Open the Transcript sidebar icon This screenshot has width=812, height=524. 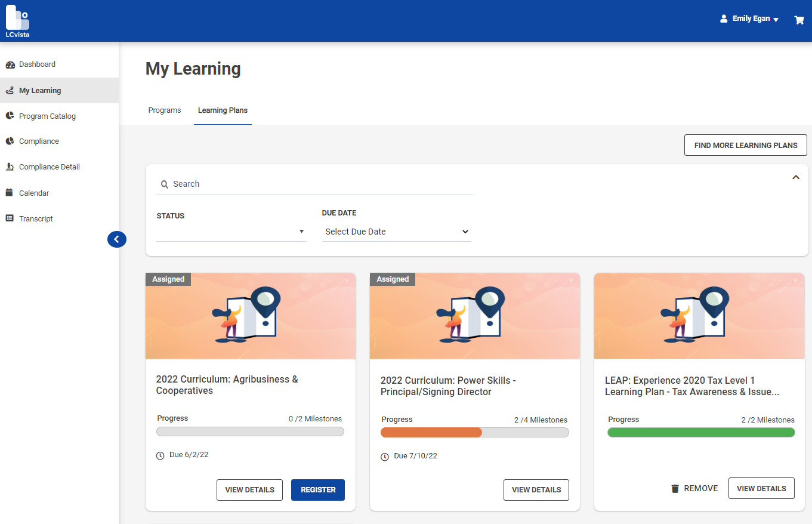[x=9, y=218]
